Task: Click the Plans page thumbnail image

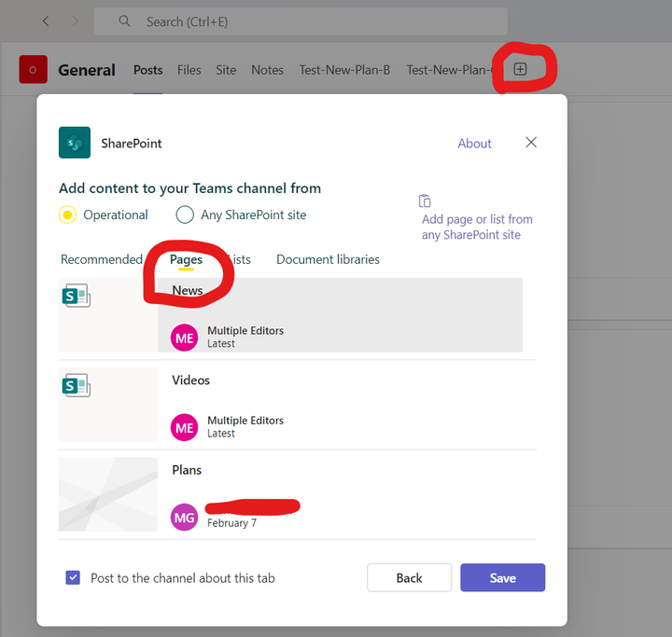Action: coord(108,494)
